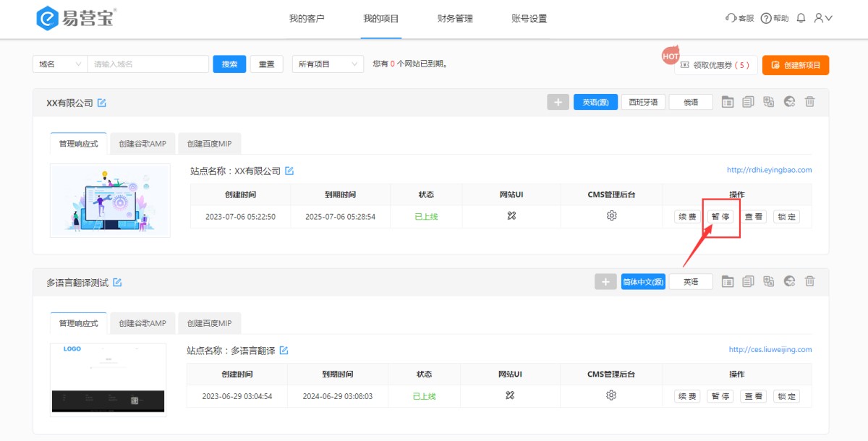Add language with plus button for XX有限公司
Viewport: 868px width, 441px height.
point(558,103)
